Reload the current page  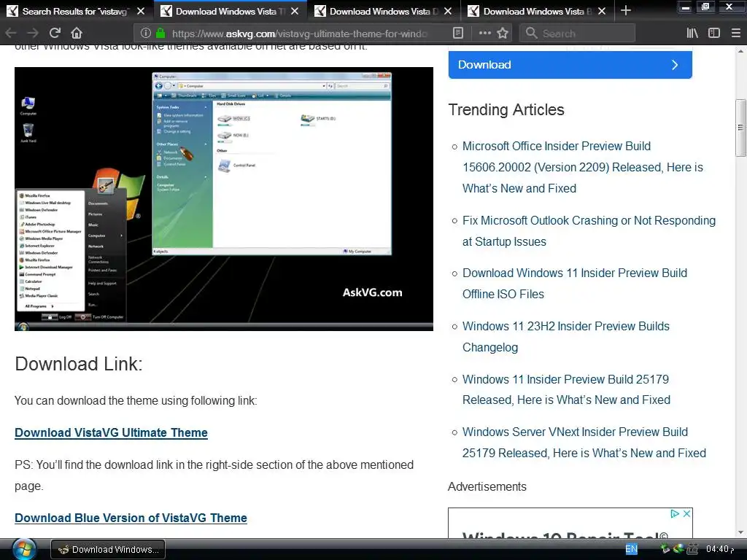tap(55, 33)
